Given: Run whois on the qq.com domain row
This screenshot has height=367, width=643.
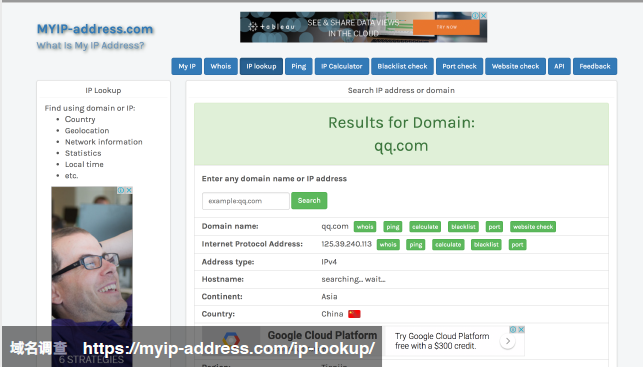Looking at the screenshot, I should pyautogui.click(x=365, y=227).
